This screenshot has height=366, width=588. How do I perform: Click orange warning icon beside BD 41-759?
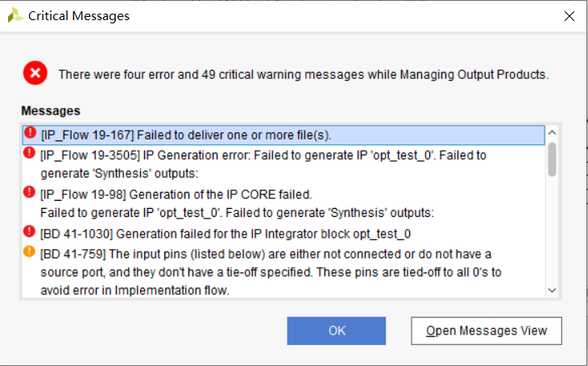(x=31, y=252)
